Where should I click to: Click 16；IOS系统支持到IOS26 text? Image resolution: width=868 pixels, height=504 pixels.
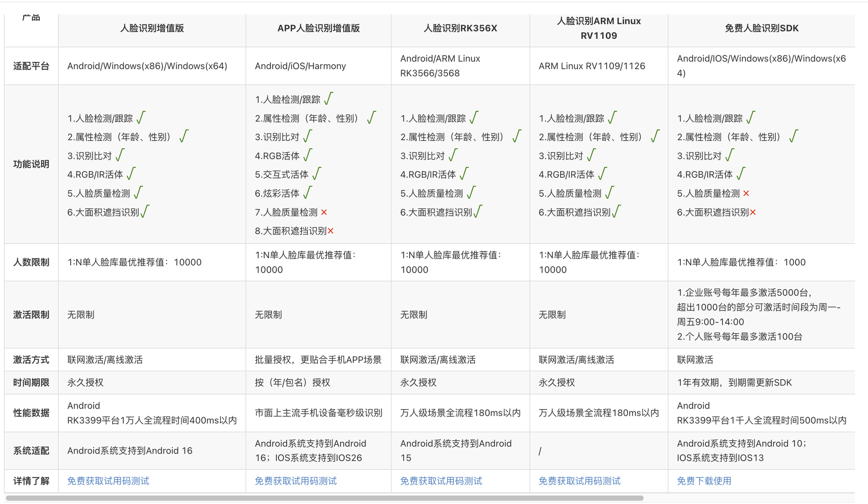(x=308, y=458)
